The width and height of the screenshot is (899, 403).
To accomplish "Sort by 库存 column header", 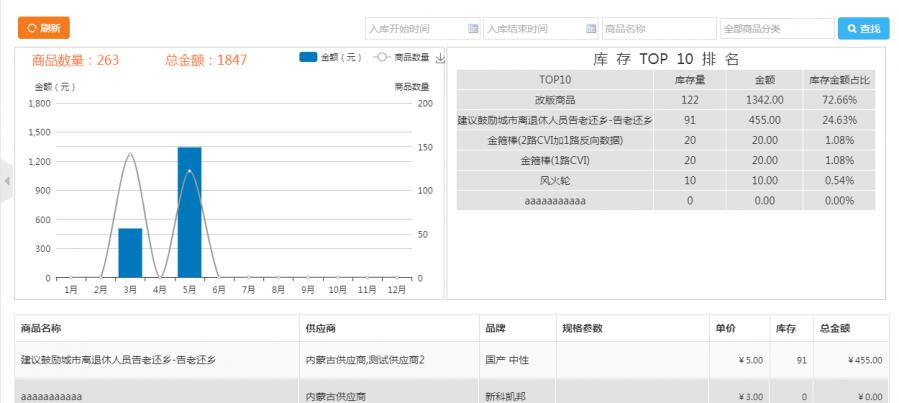I will pos(785,328).
